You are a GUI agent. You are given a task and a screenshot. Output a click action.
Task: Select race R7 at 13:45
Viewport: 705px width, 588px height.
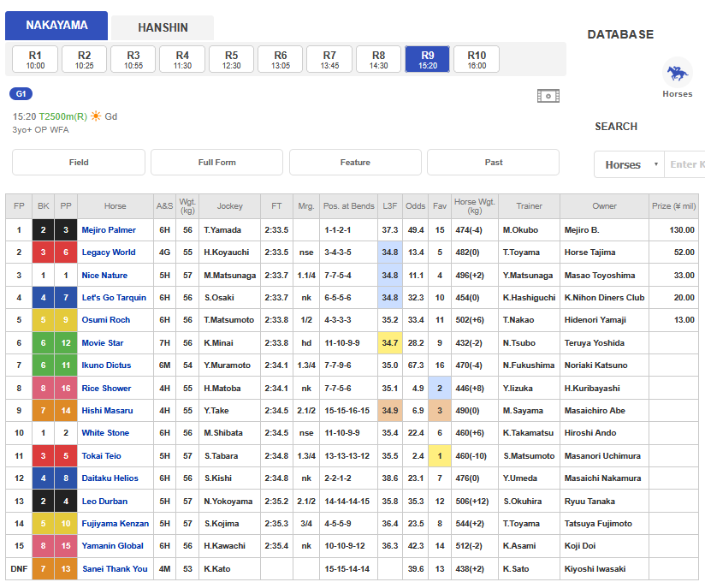coord(329,59)
